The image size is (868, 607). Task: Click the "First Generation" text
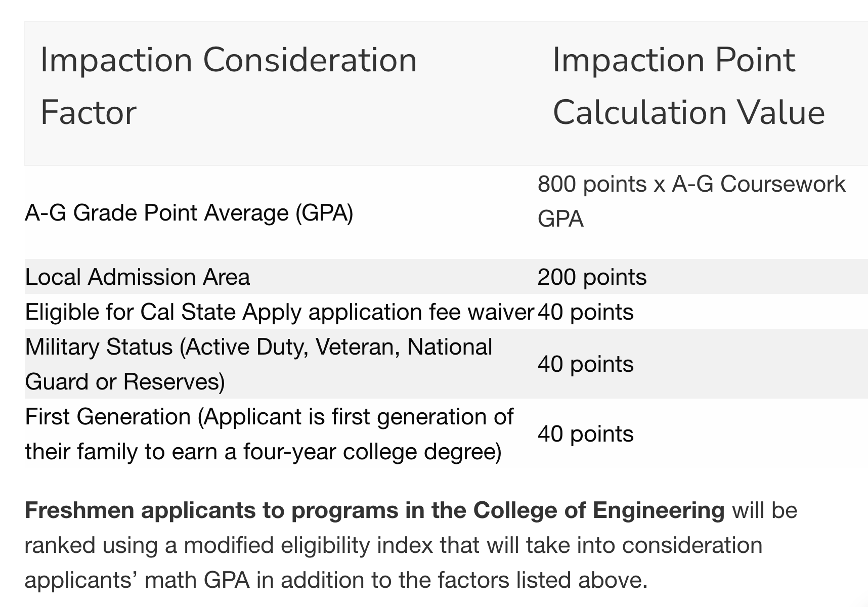coord(108,417)
